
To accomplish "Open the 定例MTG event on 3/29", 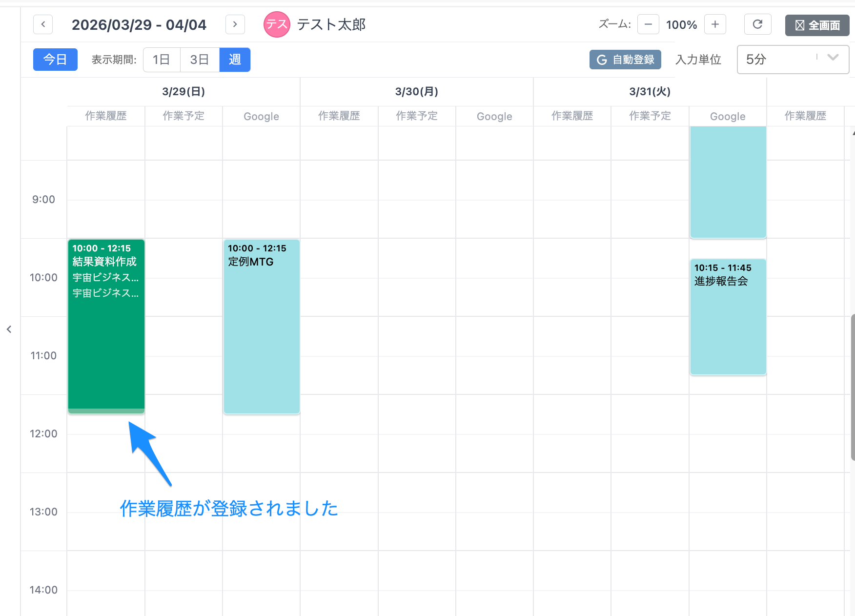I will point(261,325).
